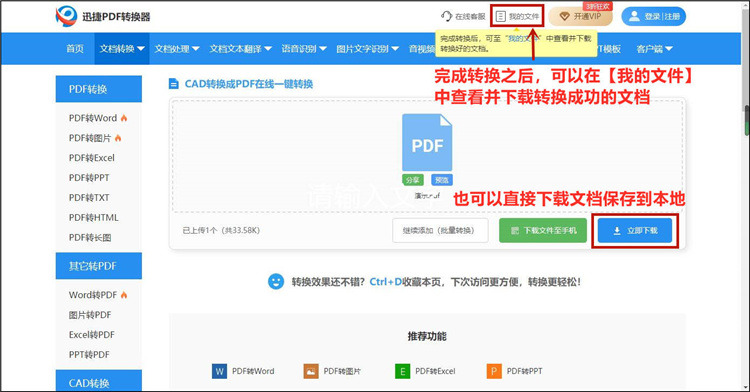Expand the 客户端 dropdown menu

[x=654, y=49]
